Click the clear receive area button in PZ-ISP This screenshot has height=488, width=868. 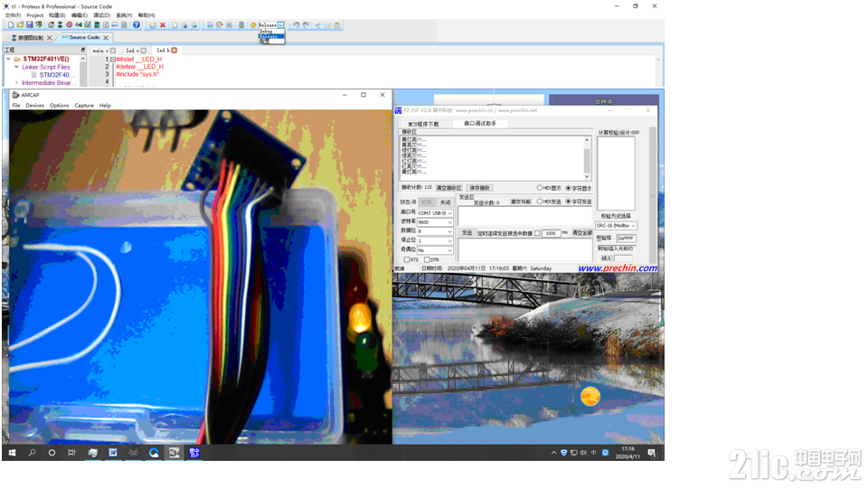449,188
